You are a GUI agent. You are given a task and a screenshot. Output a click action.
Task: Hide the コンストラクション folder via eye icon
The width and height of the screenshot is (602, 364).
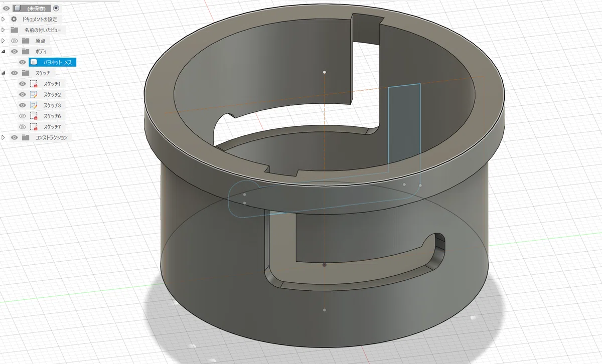coord(14,137)
